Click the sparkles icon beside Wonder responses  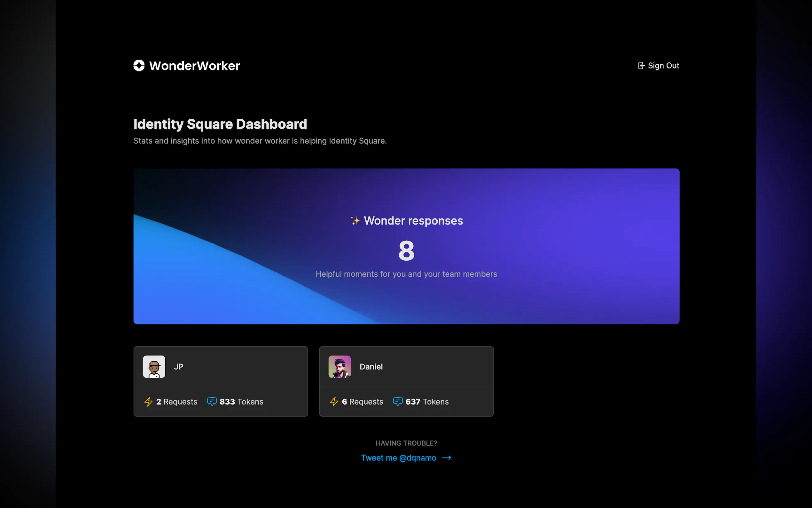pyautogui.click(x=355, y=221)
